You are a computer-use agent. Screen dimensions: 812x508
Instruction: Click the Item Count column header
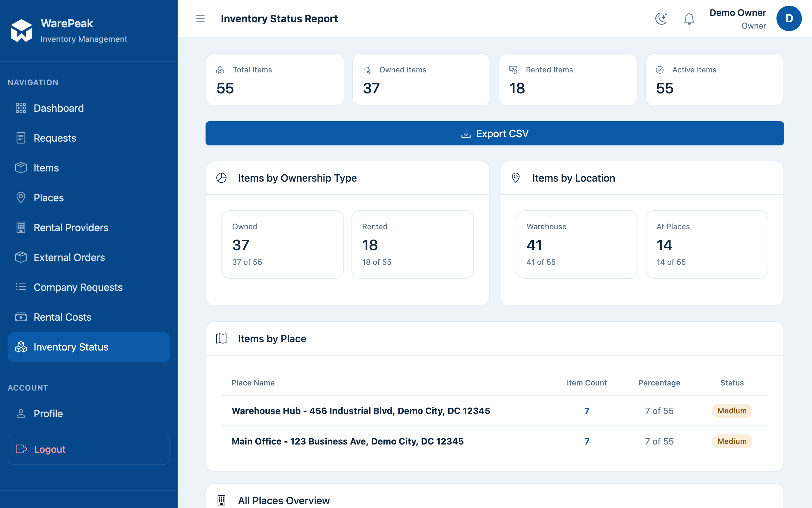pyautogui.click(x=586, y=383)
